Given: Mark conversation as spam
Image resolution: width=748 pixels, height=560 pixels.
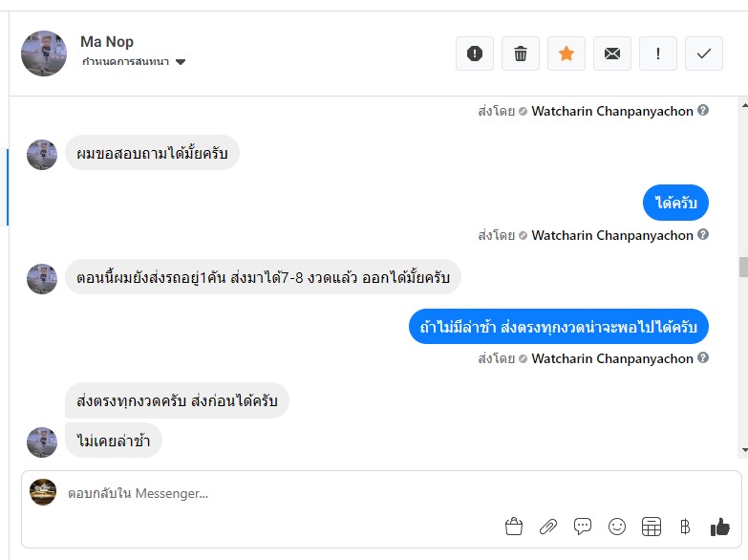Looking at the screenshot, I should click(475, 54).
